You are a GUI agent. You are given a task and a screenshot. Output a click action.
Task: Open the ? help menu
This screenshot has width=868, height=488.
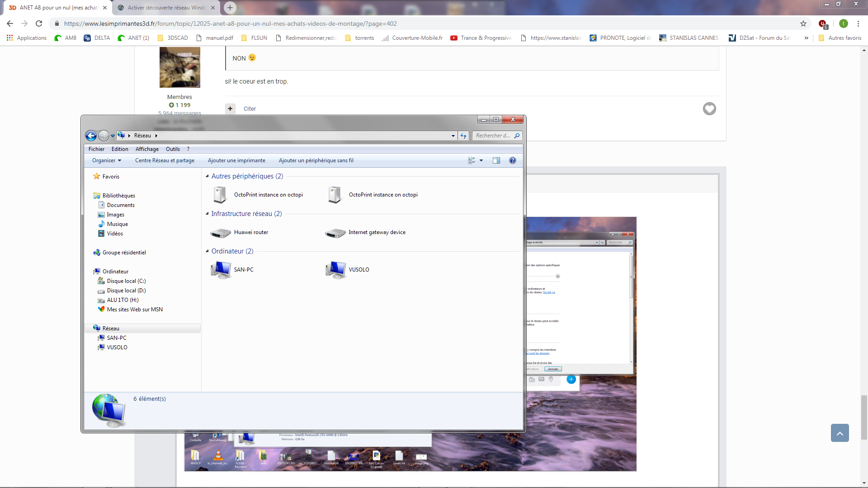point(188,149)
